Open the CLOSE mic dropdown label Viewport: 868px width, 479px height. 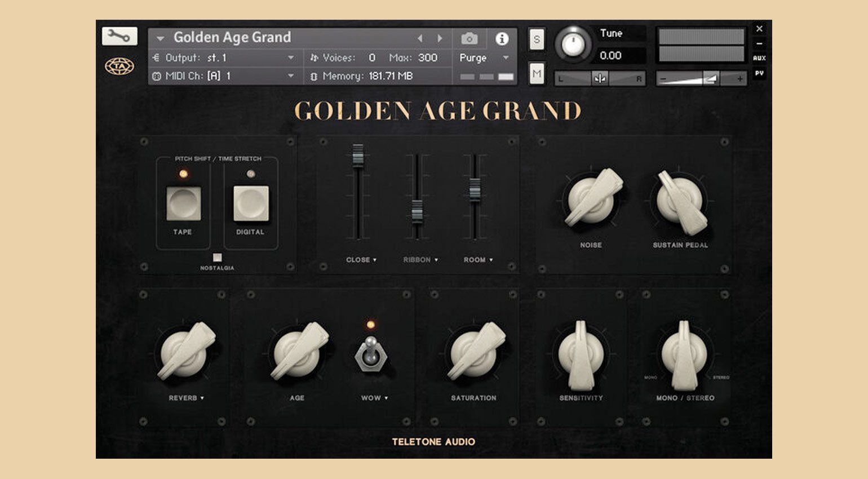point(361,260)
